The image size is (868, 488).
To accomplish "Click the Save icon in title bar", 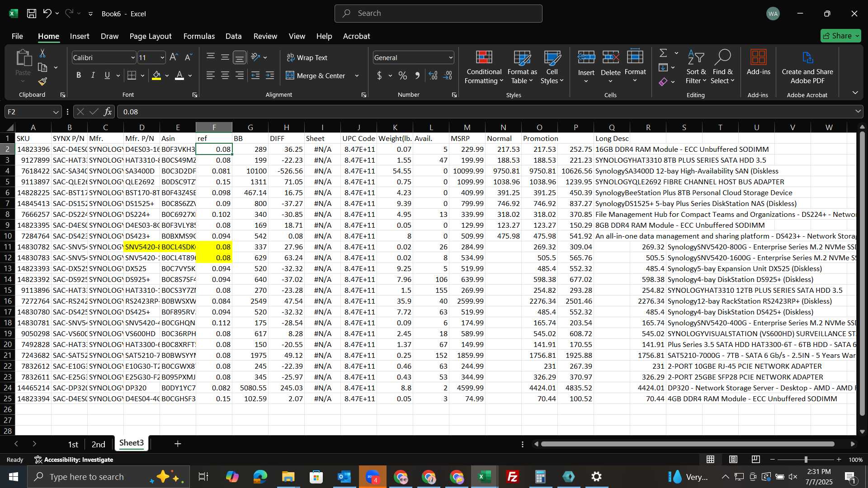I will [x=31, y=14].
